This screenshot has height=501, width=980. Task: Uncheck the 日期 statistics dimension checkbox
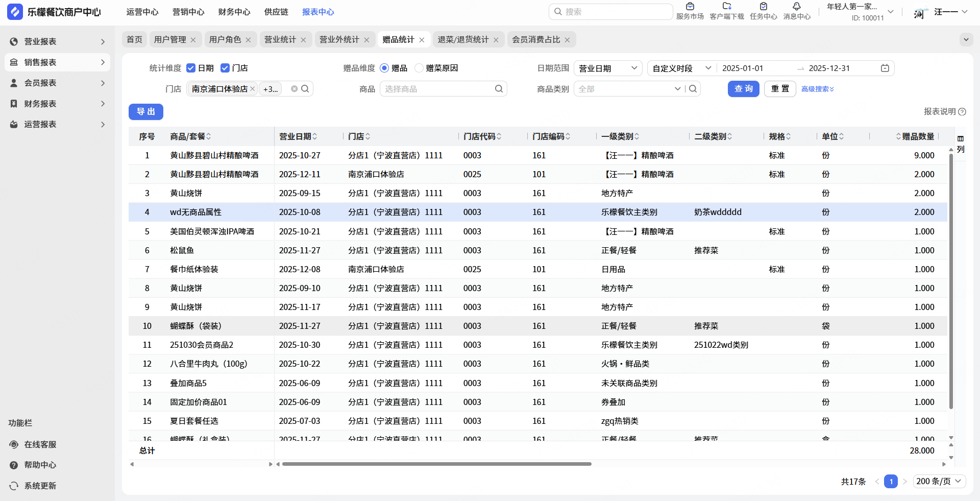(x=191, y=68)
